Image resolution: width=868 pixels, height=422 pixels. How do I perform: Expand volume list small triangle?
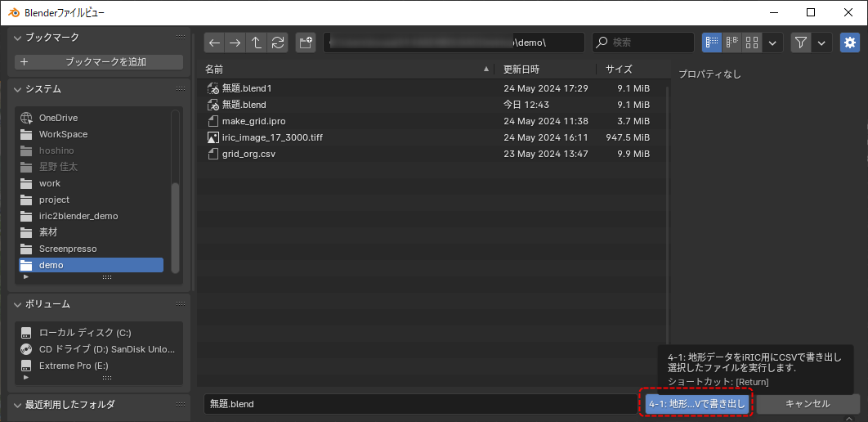(x=26, y=377)
